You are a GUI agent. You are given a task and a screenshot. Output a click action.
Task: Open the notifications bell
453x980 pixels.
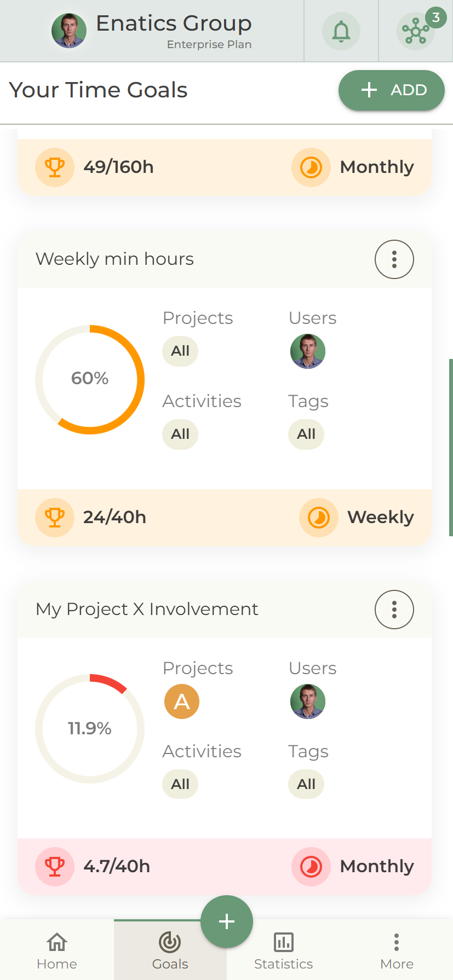click(x=341, y=31)
